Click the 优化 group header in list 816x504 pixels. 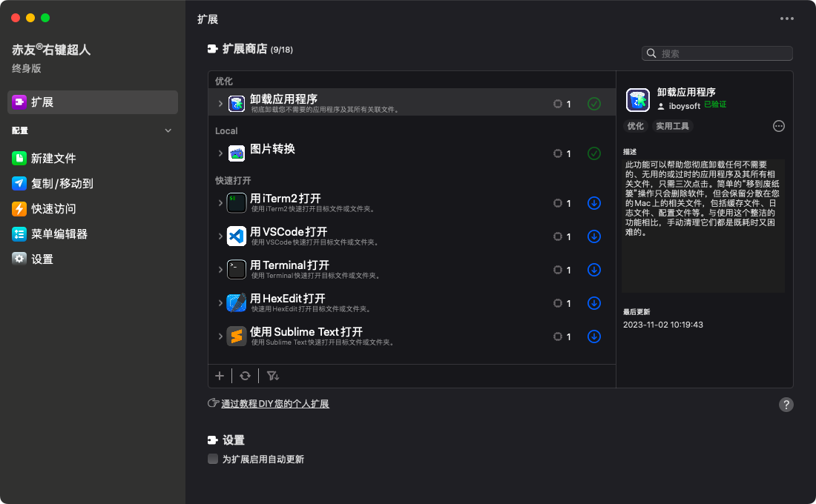click(224, 81)
